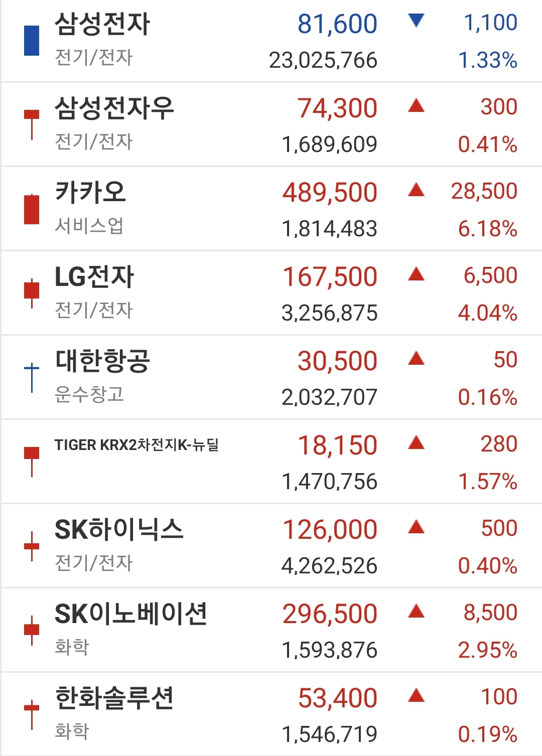Tap the 삼성전자우 price 74,300
The image size is (542, 756).
[x=337, y=108]
